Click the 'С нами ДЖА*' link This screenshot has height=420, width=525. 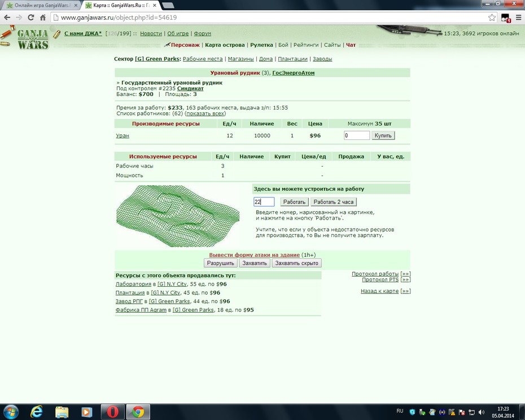point(83,33)
